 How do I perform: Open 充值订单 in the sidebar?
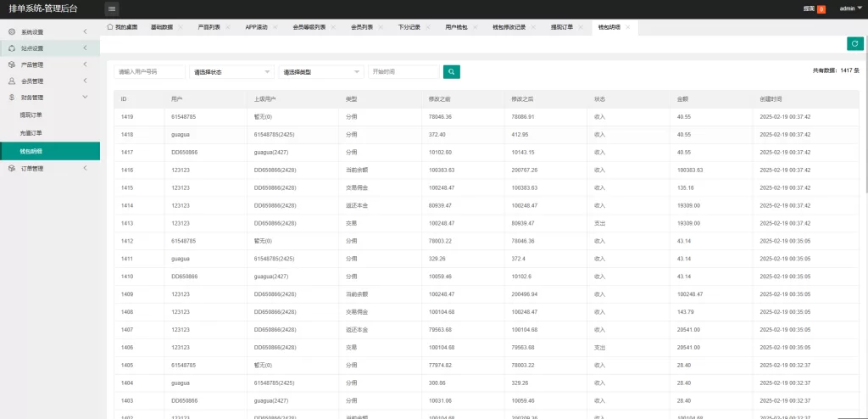(31, 133)
